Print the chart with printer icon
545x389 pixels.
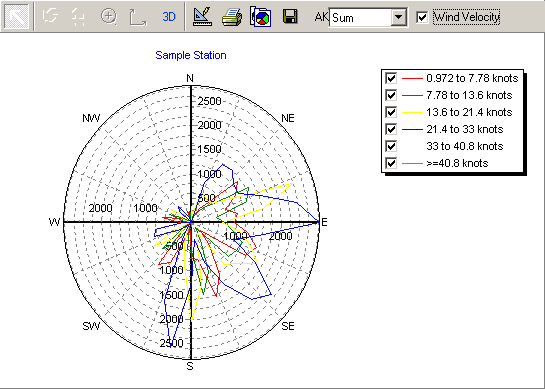click(x=232, y=17)
